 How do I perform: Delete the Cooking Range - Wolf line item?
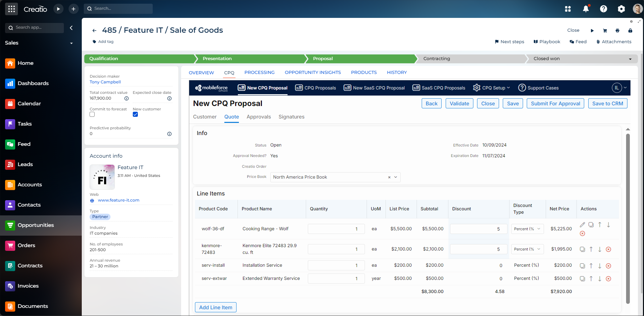(x=582, y=233)
